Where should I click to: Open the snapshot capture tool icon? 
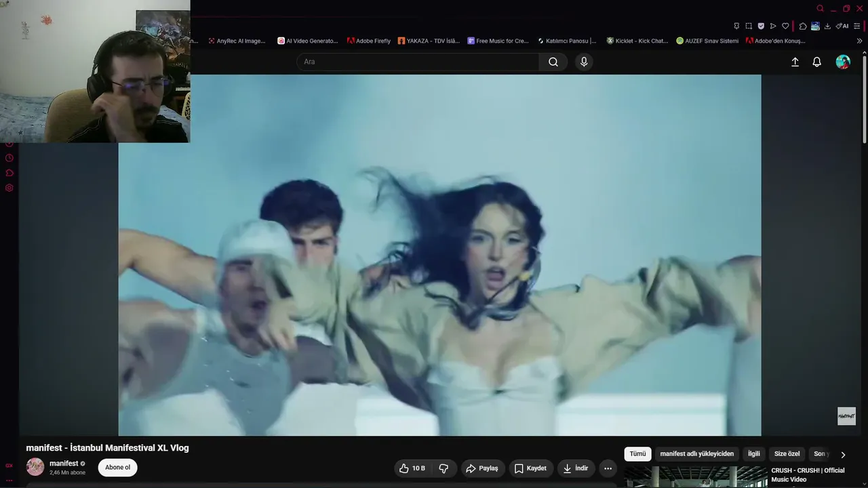[749, 26]
